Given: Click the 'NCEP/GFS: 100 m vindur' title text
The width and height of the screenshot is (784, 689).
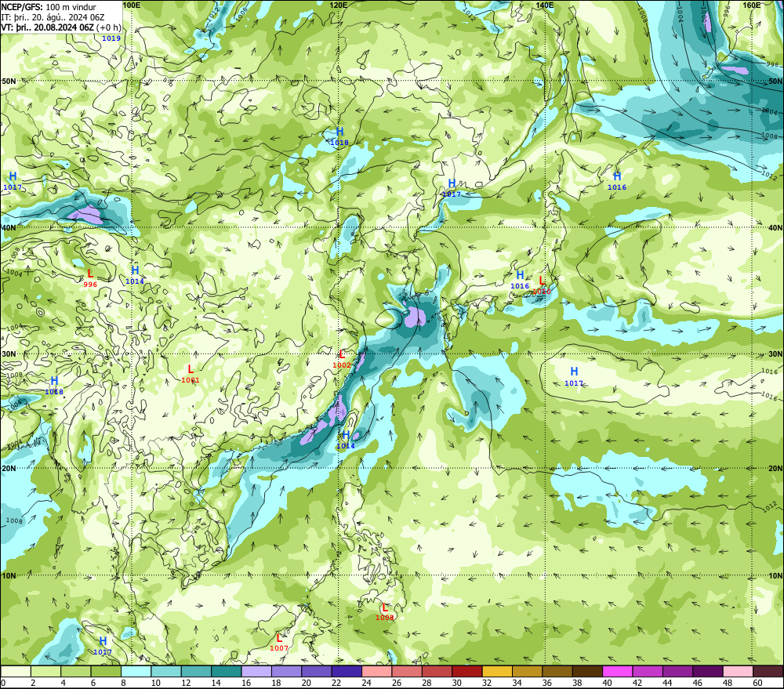Looking at the screenshot, I should (x=49, y=7).
